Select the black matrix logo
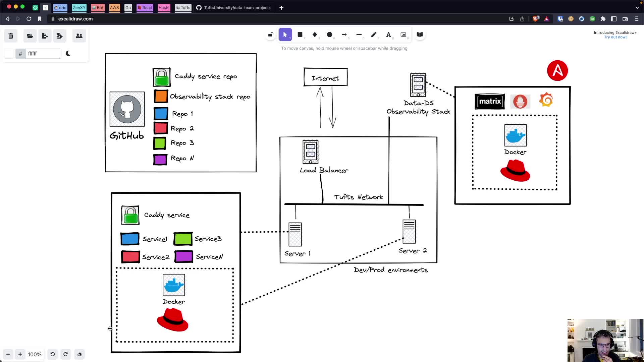Screen dimensions: 644x362 click(490, 102)
